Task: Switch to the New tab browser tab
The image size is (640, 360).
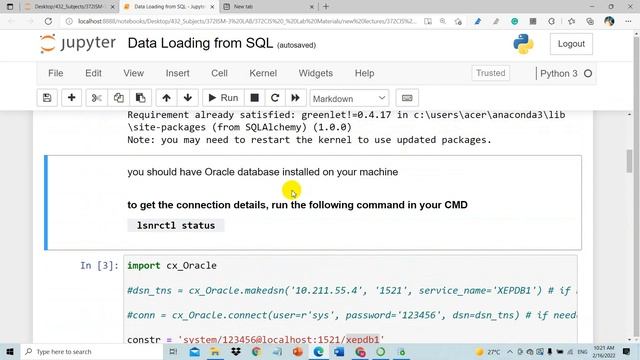Action: (268, 7)
